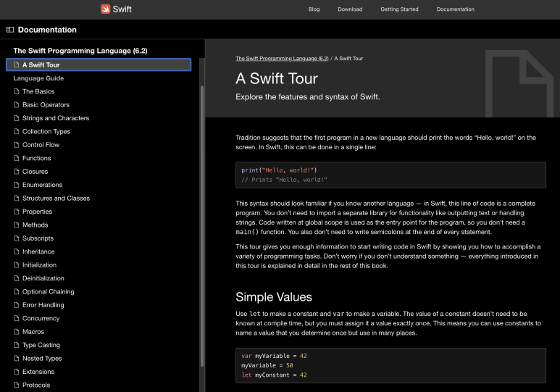
Task: Click the page icon beside Methods
Action: click(x=16, y=225)
